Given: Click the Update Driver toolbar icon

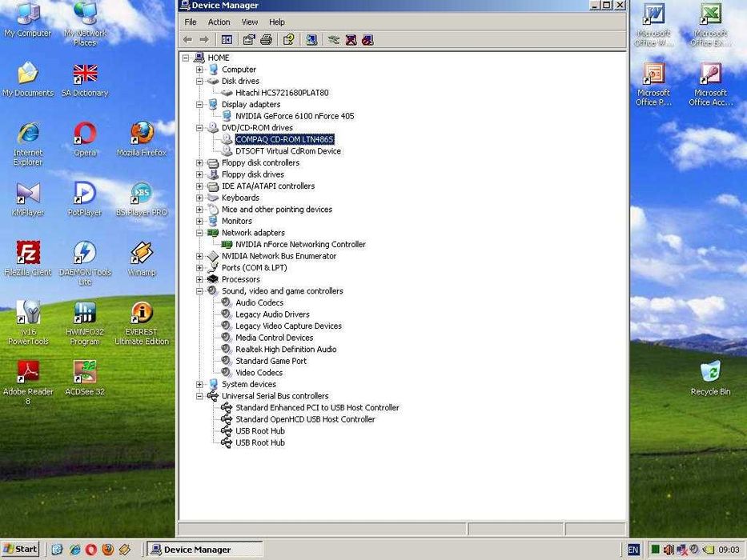Looking at the screenshot, I should coord(334,40).
